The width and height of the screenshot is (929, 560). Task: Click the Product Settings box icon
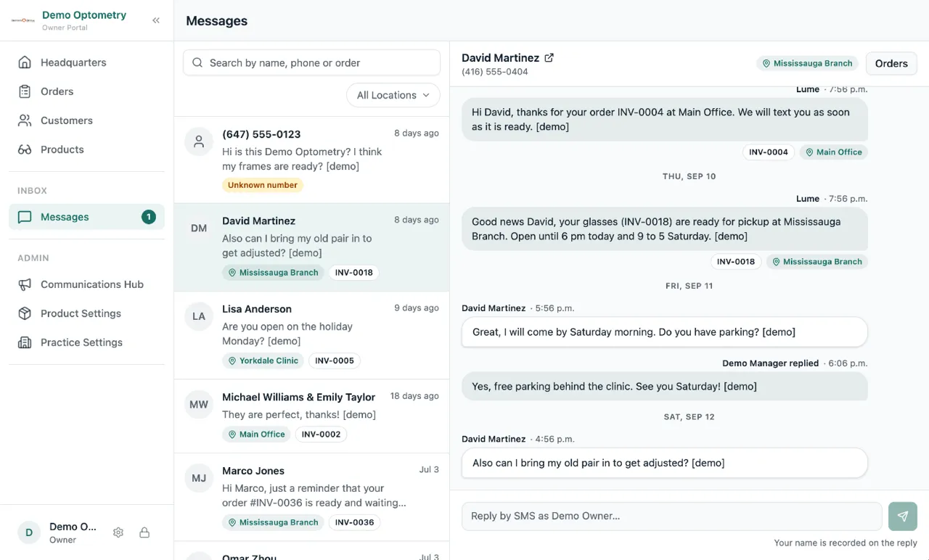click(x=25, y=313)
